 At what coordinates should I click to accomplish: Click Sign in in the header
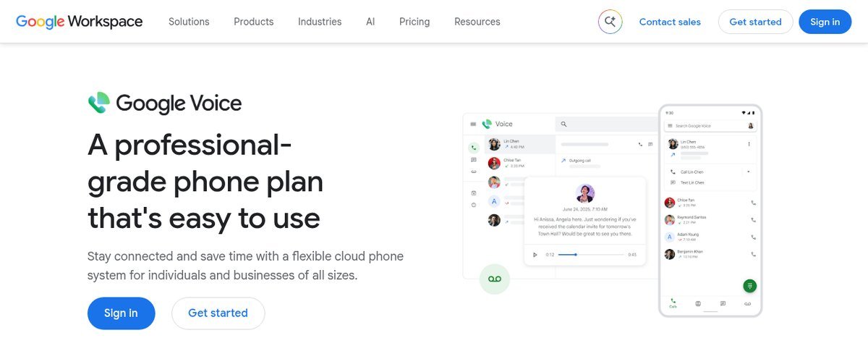click(x=825, y=22)
